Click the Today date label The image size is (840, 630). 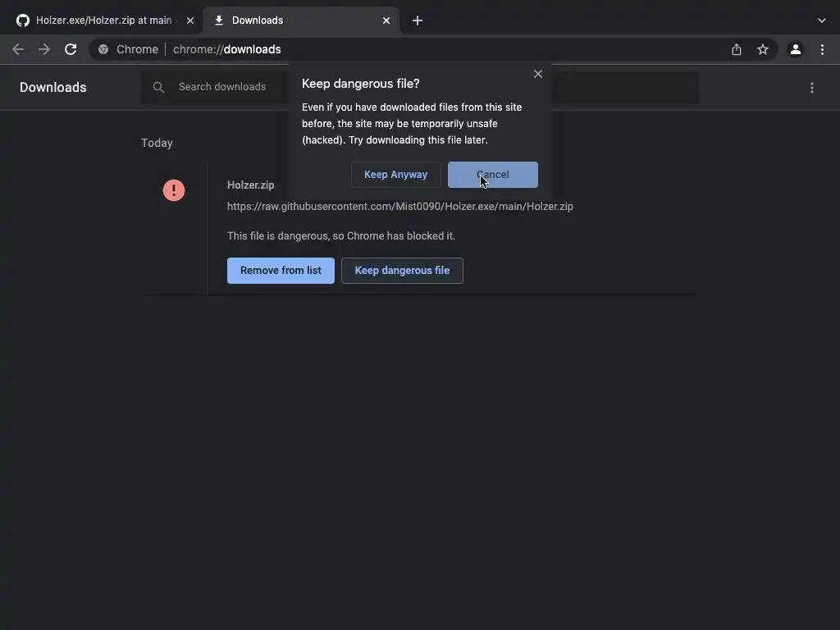157,143
